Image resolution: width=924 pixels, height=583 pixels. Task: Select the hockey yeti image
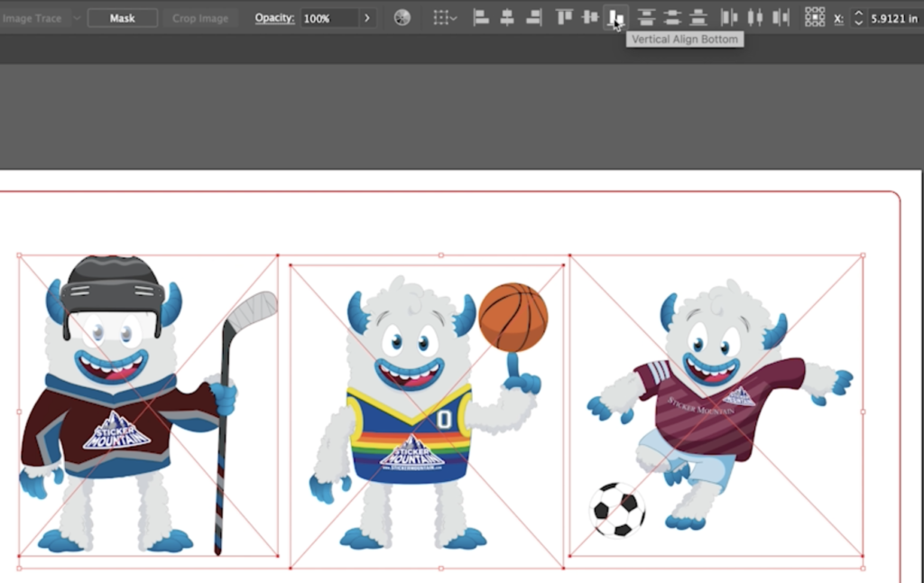point(149,405)
